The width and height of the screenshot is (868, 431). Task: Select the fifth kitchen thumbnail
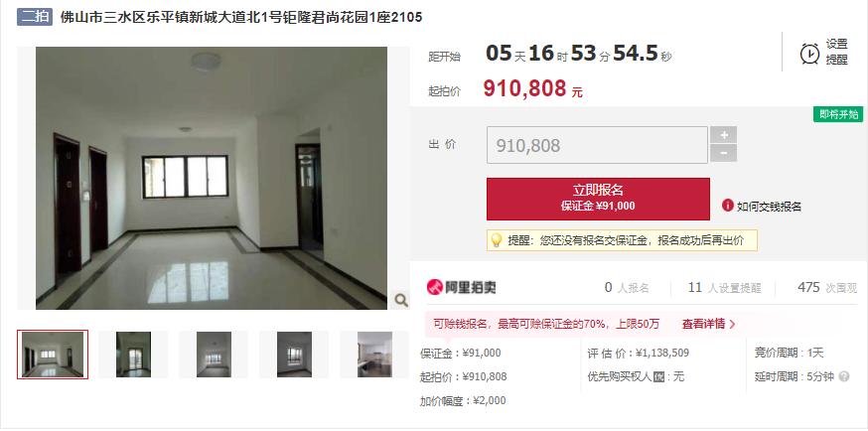(374, 355)
